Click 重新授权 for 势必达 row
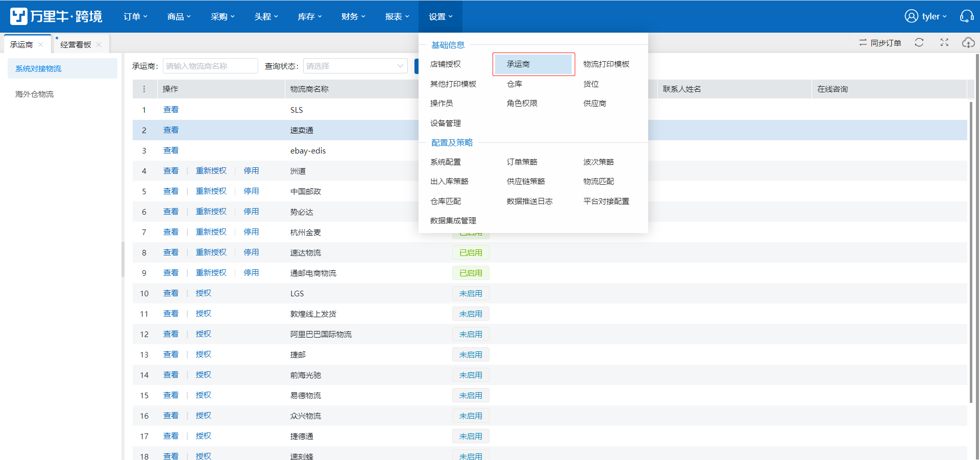 coord(211,212)
